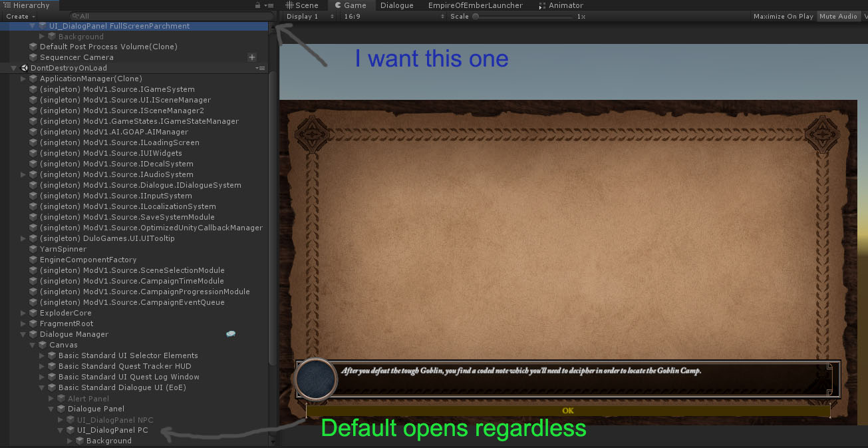Click the cube icon of Dialogue Manager
Viewport: 868px width, 448px height.
click(33, 334)
